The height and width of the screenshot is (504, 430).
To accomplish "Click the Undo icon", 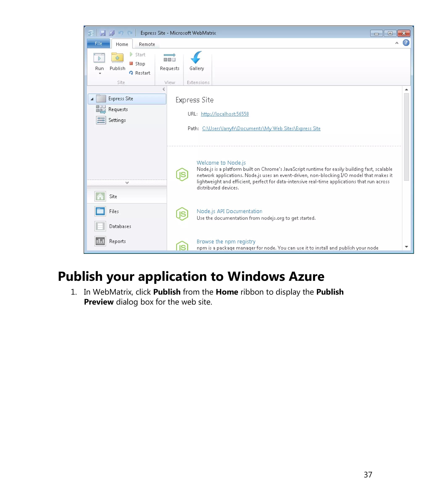I will [121, 33].
